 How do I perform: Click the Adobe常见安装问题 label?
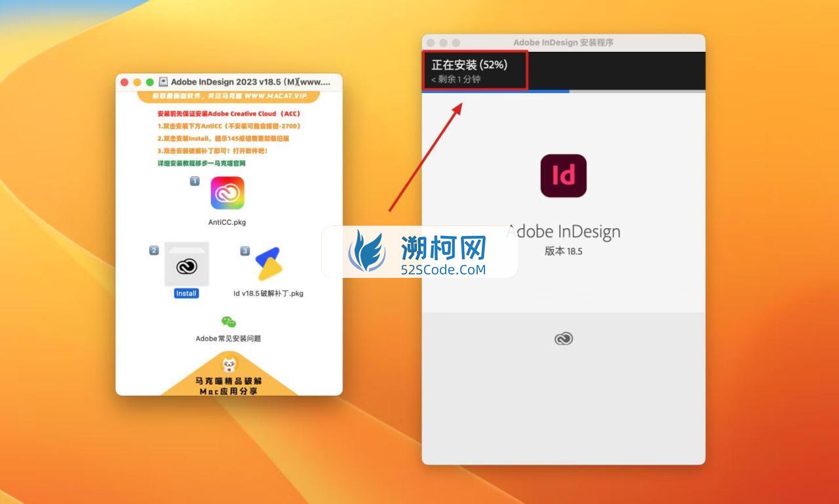click(228, 339)
